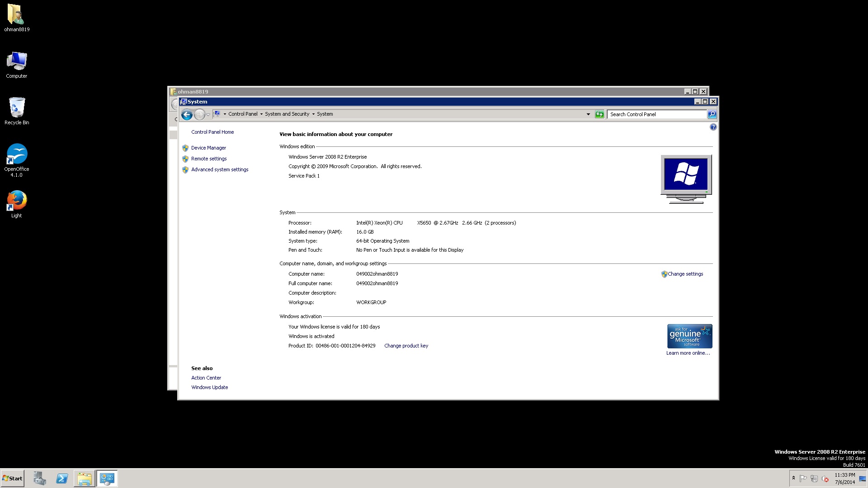Viewport: 868px width, 488px height.
Task: Click the search magnifier icon
Action: click(712, 114)
